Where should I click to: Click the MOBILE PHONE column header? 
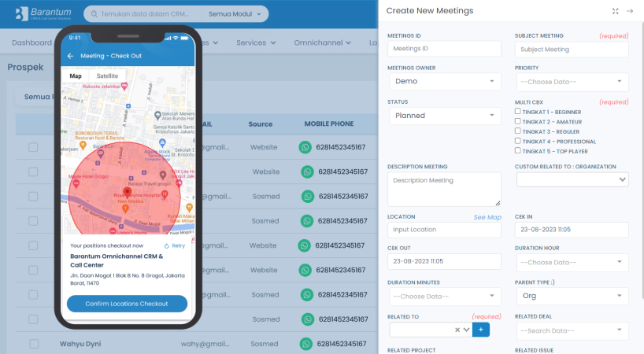click(329, 124)
